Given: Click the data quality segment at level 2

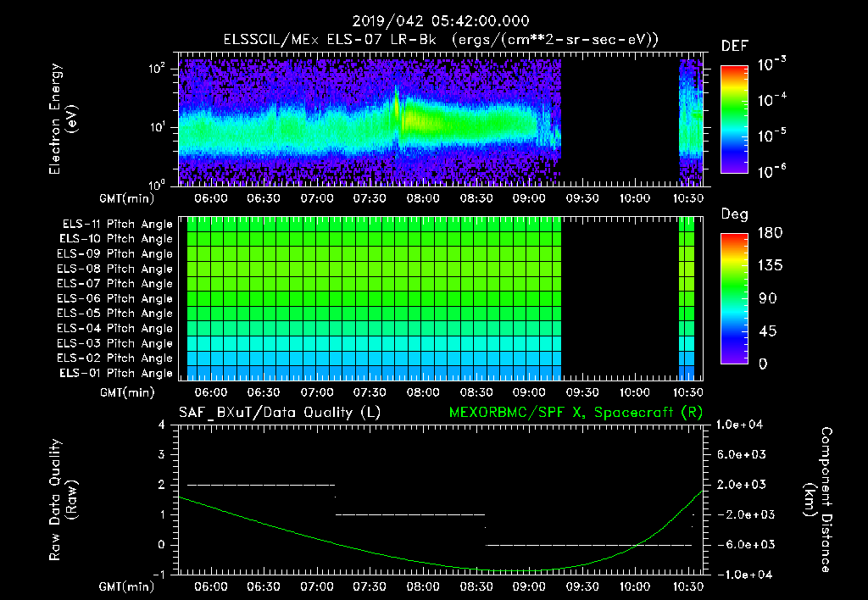Looking at the screenshot, I should point(261,485).
